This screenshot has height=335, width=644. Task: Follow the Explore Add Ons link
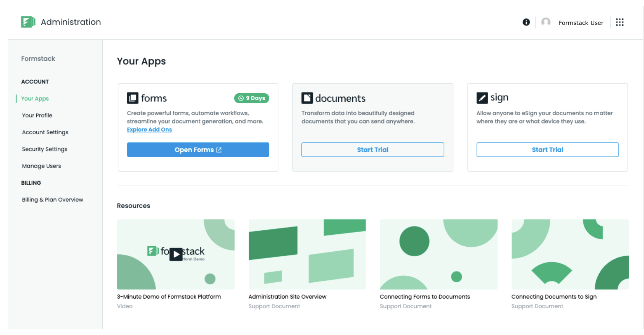[x=149, y=130]
